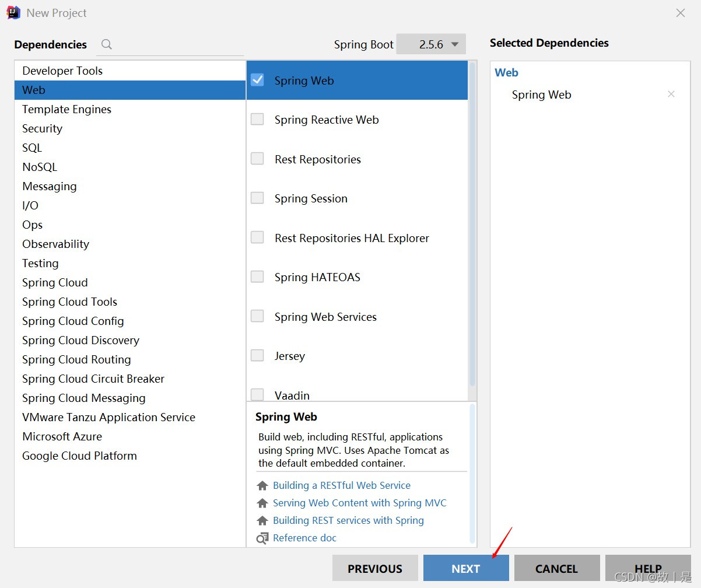The height and width of the screenshot is (588, 701).
Task: Select Spring Cloud Routing category
Action: 129,359
